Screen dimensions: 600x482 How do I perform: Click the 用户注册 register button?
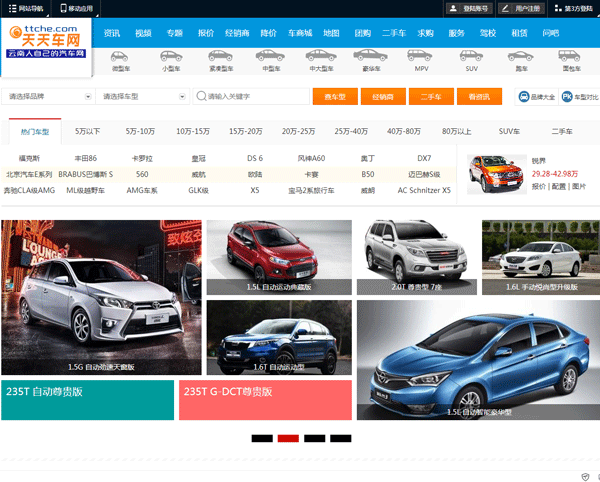(521, 8)
